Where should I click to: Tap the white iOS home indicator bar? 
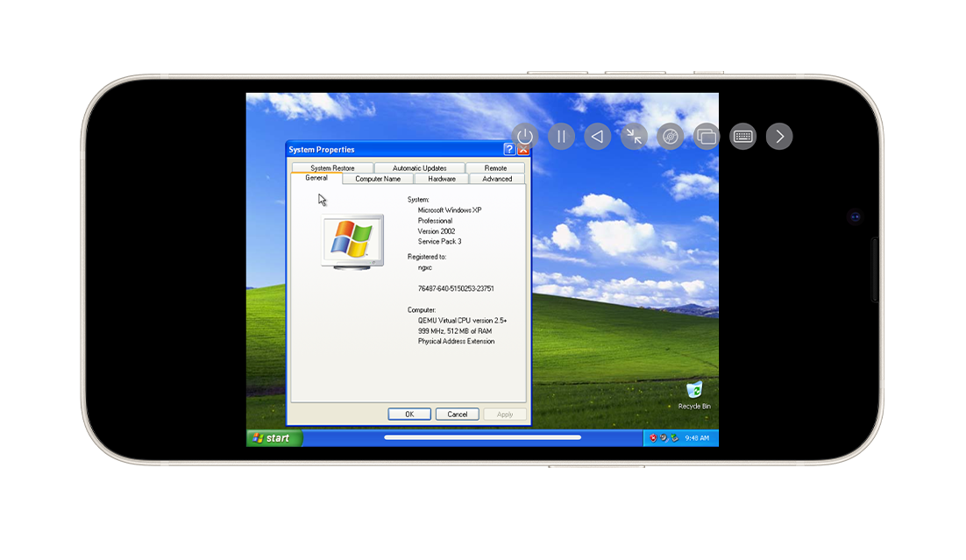(482, 437)
